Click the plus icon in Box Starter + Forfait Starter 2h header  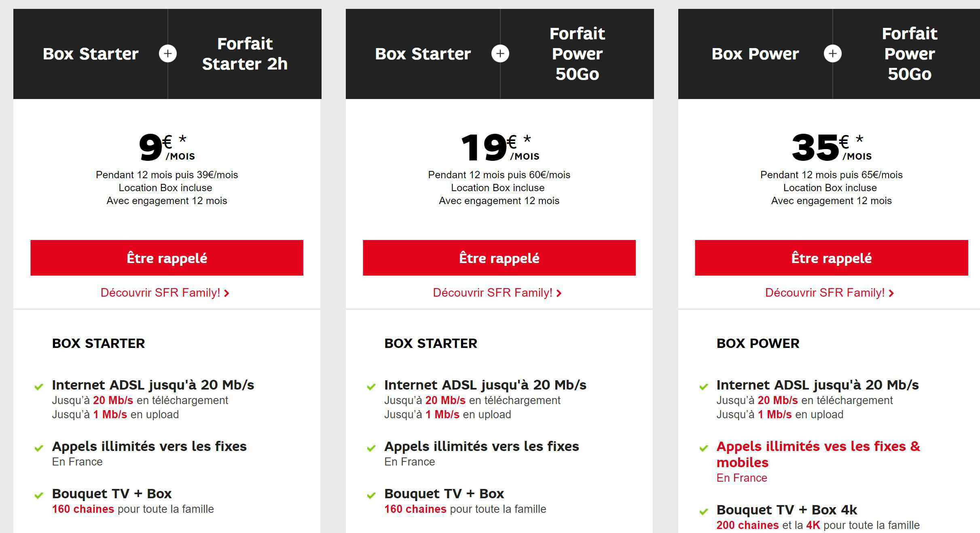click(x=168, y=54)
